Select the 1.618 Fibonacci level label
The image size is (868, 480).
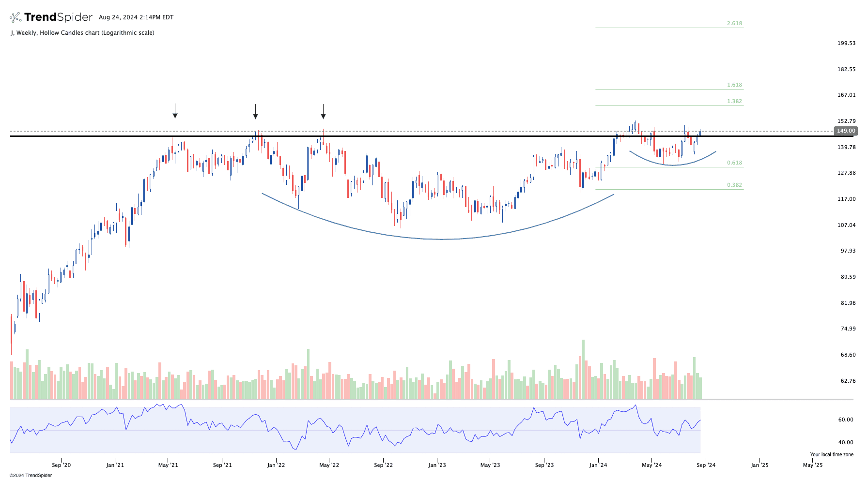[x=734, y=85]
